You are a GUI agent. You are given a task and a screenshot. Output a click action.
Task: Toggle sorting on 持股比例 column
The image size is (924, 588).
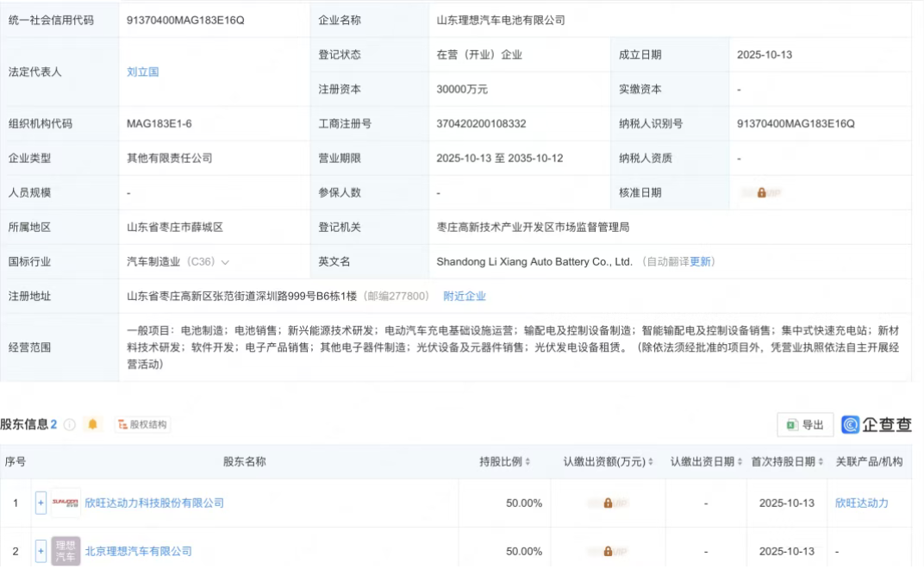pos(526,460)
